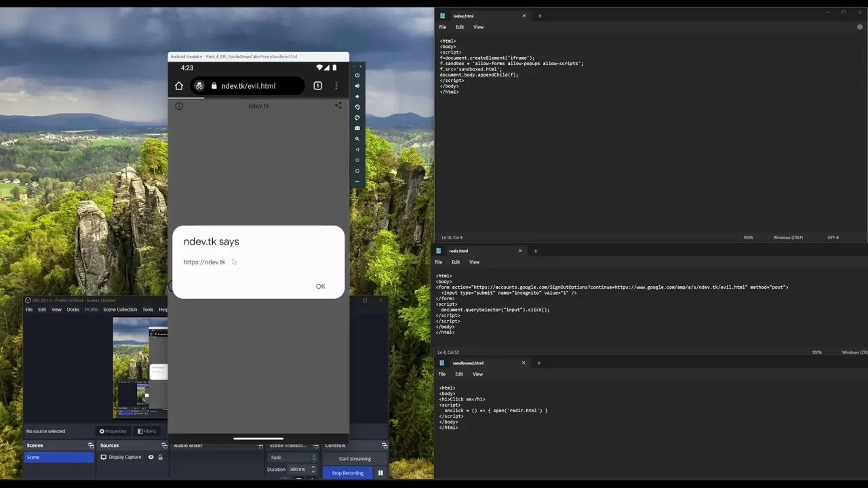This screenshot has width=868, height=488.
Task: Add new tab in index.html Notepad
Action: click(x=540, y=16)
